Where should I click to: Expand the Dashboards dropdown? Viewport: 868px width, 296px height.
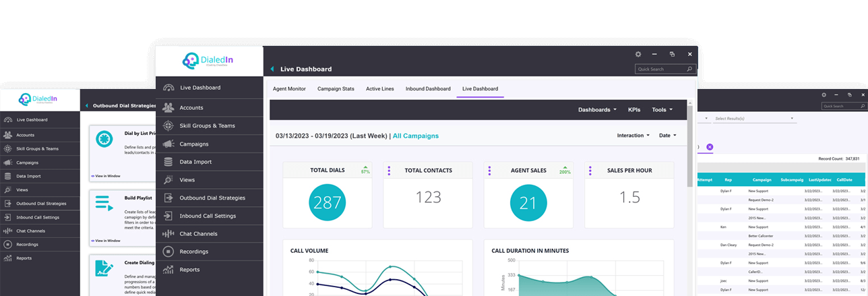tap(597, 109)
